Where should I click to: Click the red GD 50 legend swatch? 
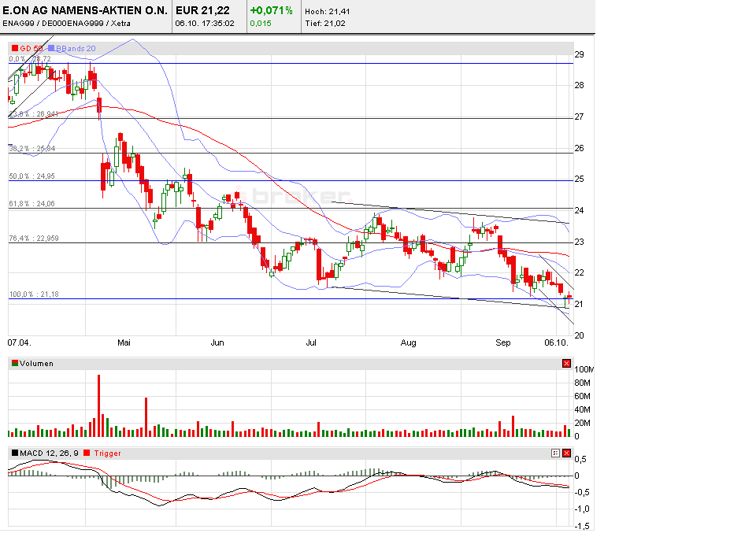pyautogui.click(x=15, y=48)
